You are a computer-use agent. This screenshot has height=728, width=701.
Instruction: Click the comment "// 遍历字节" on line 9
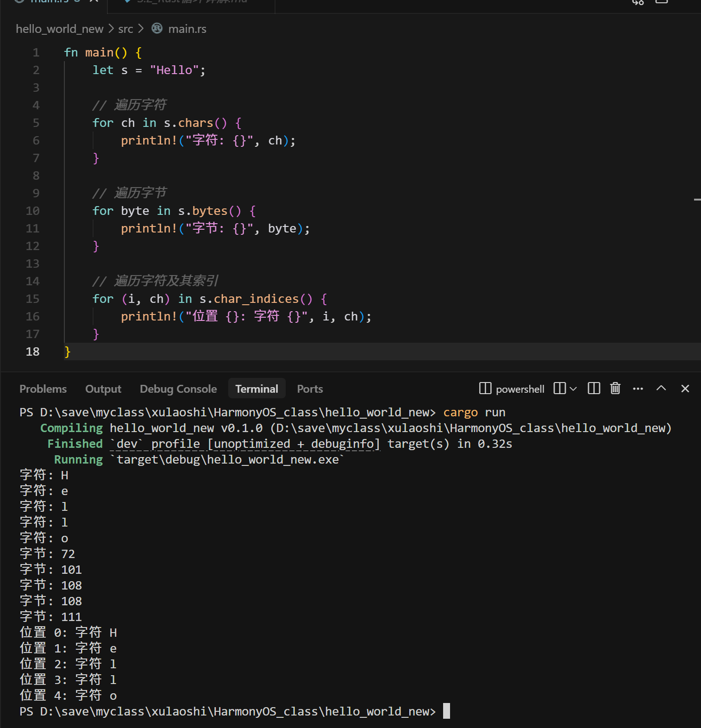coord(129,193)
